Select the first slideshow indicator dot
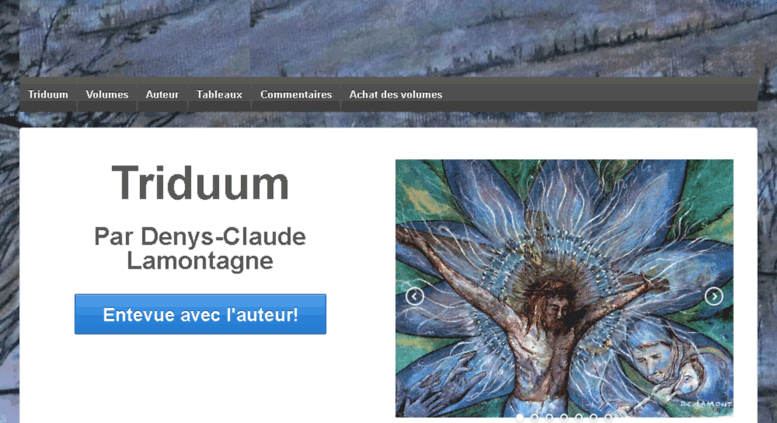The image size is (777, 423). 520,418
